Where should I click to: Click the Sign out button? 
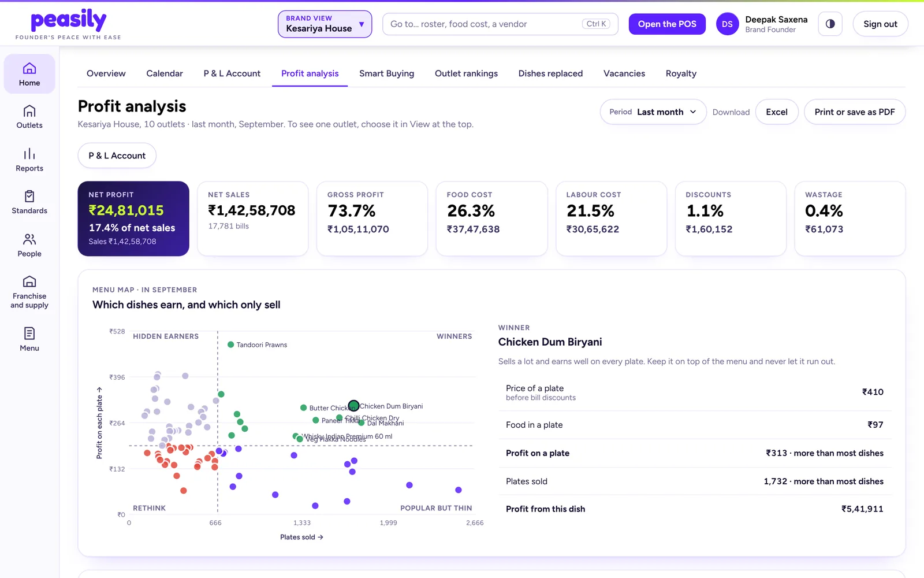[x=880, y=24]
